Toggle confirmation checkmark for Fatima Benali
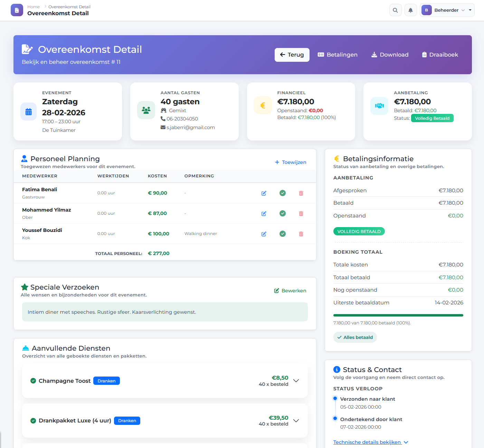The height and width of the screenshot is (448, 484). pos(282,193)
